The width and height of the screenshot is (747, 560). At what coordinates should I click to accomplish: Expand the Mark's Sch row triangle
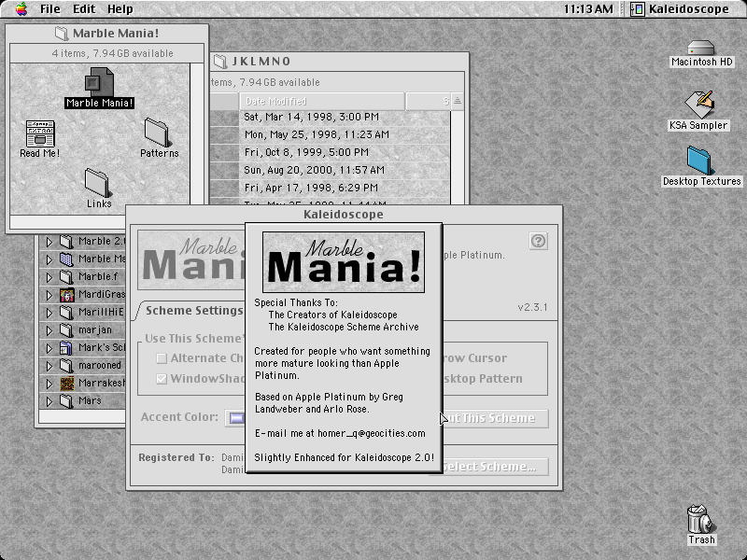[49, 348]
